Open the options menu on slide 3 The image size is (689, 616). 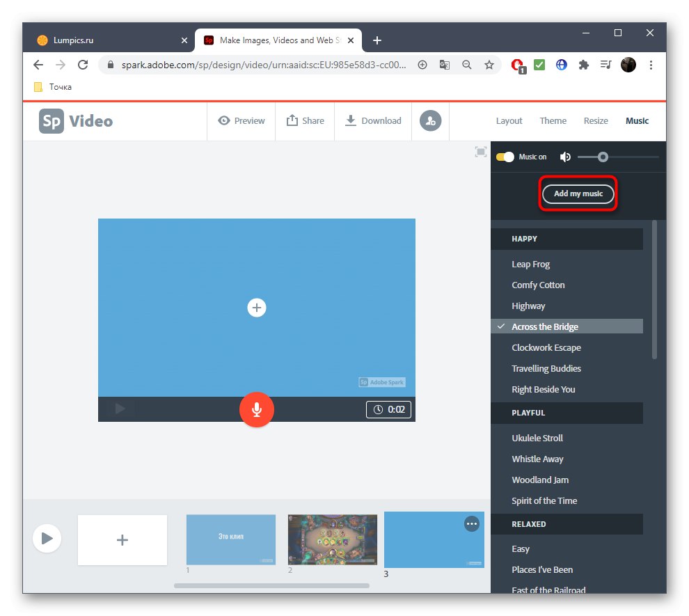point(472,523)
